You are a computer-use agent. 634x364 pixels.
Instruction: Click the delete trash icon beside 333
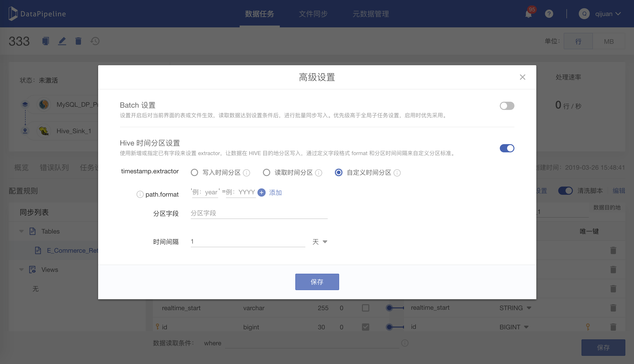(78, 41)
